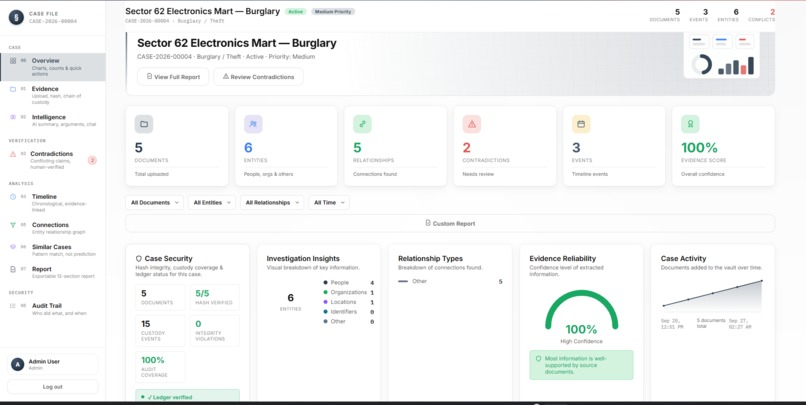Open the Report section
This screenshot has height=405, width=806.
pos(53,272)
